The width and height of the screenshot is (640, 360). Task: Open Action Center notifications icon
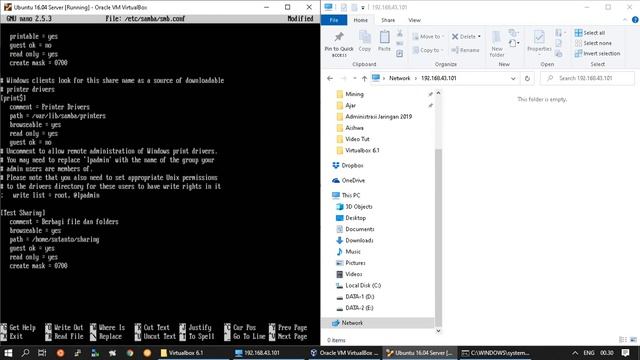point(625,353)
